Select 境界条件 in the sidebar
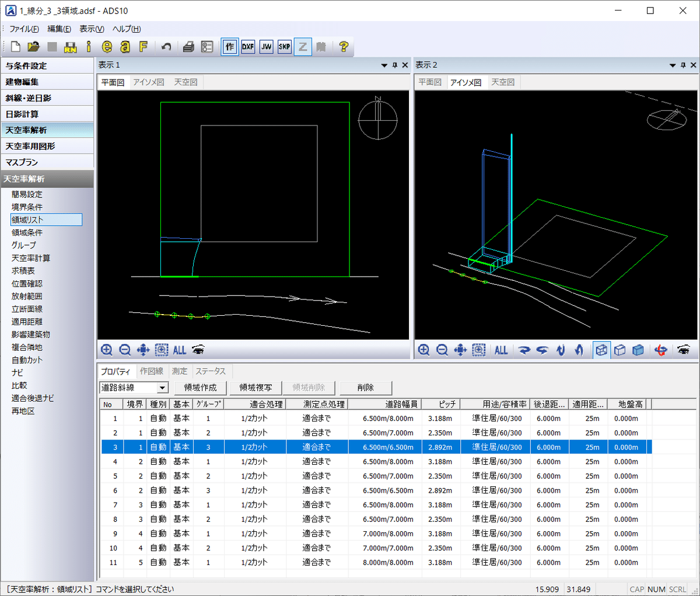 [x=27, y=207]
